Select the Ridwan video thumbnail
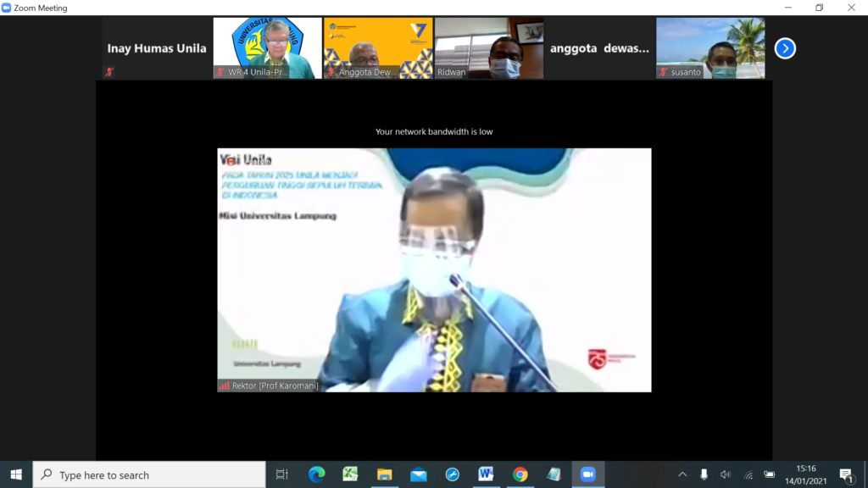The image size is (868, 488). coord(488,48)
